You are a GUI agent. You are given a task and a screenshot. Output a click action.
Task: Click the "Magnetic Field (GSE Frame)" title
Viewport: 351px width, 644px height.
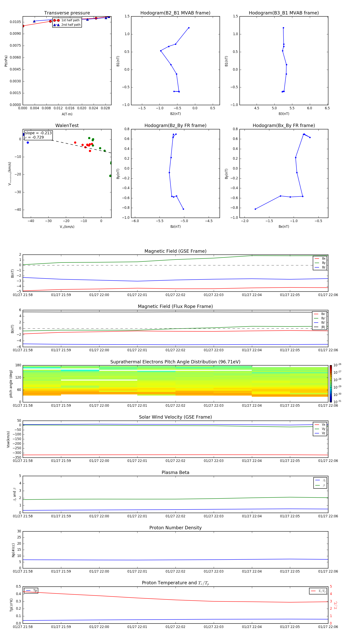point(175,251)
